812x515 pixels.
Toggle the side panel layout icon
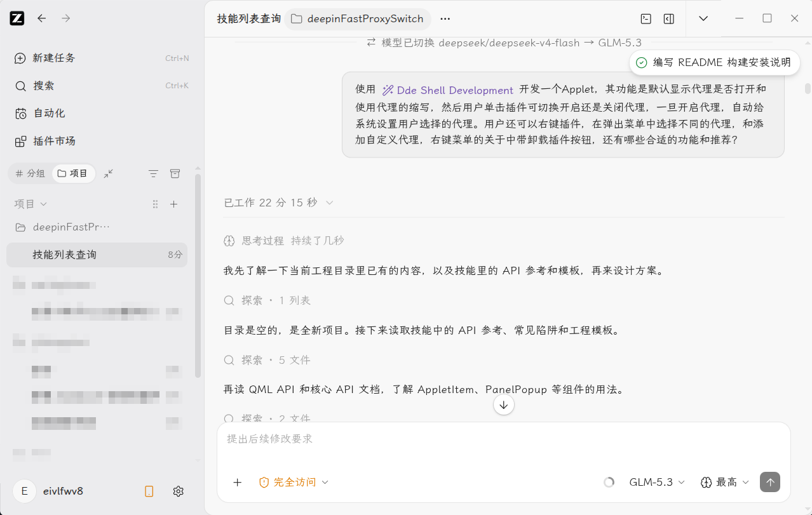668,18
